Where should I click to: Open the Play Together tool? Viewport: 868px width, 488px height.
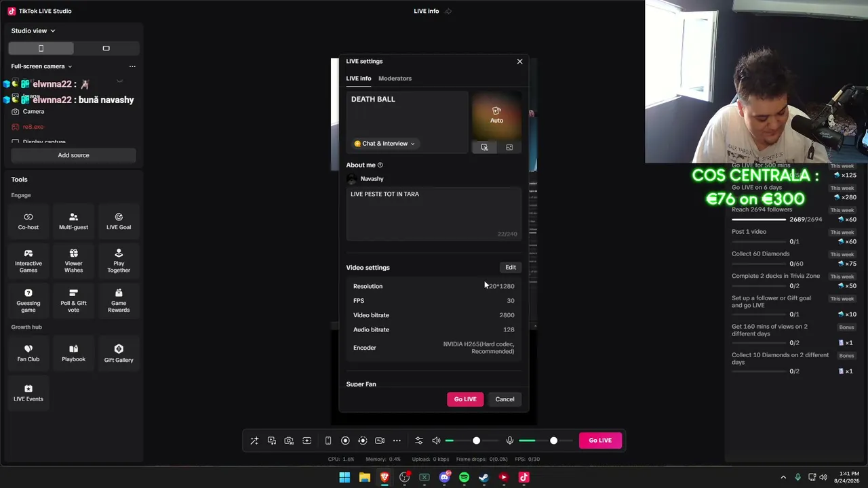(119, 261)
